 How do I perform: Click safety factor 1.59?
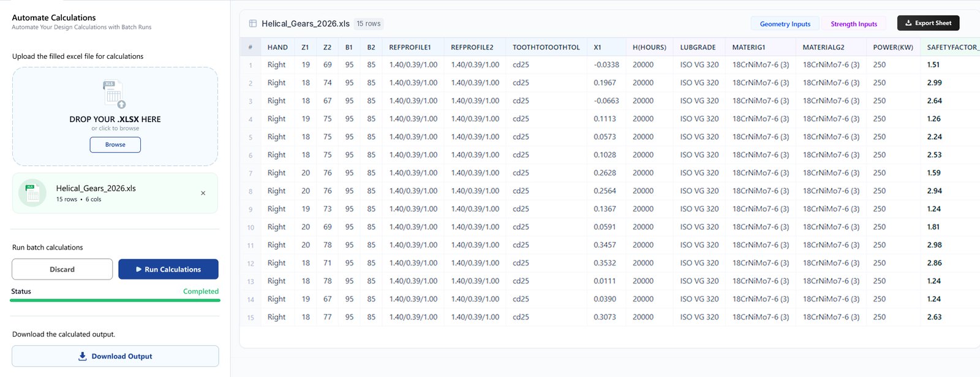(933, 173)
